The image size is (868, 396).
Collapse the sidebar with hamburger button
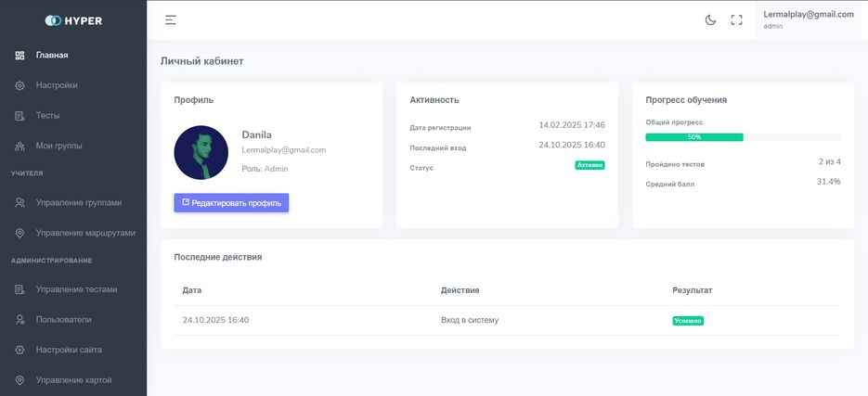(171, 19)
